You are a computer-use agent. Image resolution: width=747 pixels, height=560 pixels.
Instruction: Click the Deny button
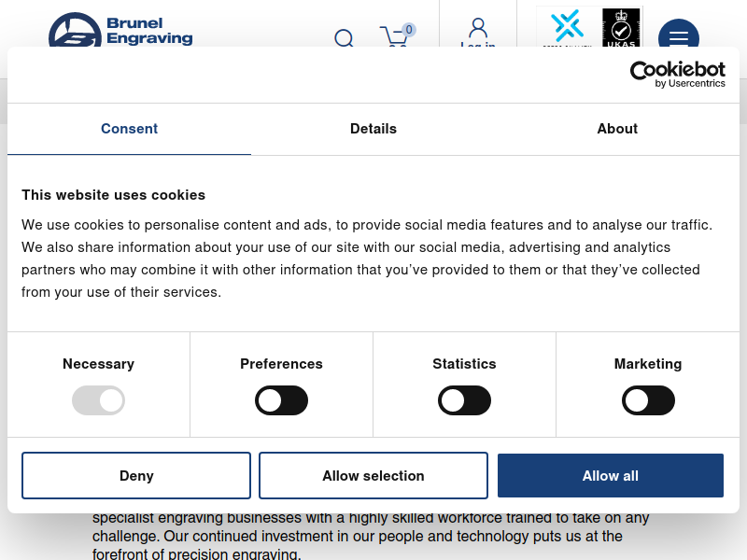(136, 475)
